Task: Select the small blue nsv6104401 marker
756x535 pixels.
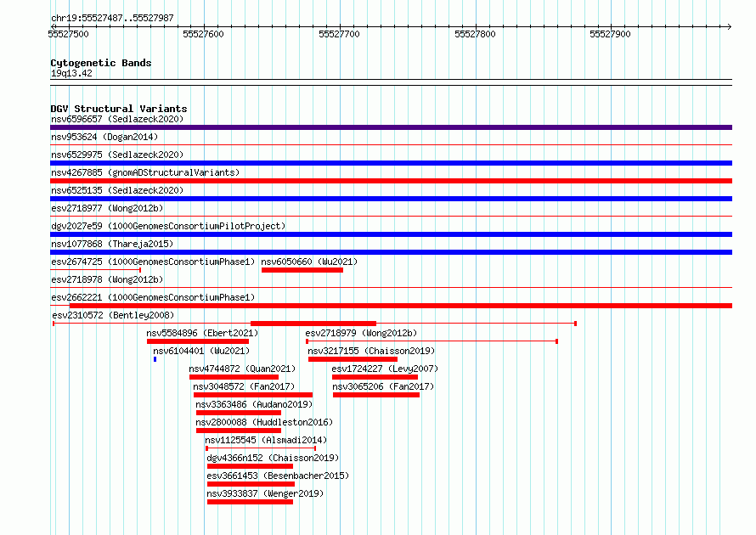Action: (155, 359)
